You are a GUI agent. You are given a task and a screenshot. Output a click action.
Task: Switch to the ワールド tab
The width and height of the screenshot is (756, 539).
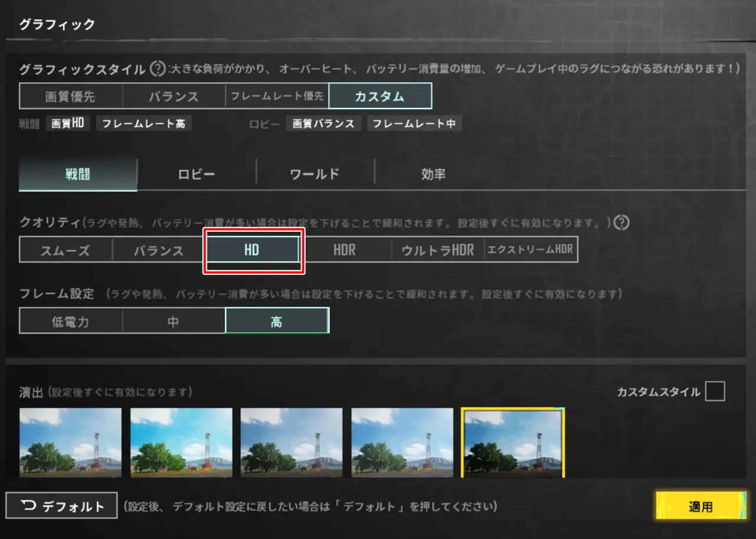pyautogui.click(x=315, y=175)
